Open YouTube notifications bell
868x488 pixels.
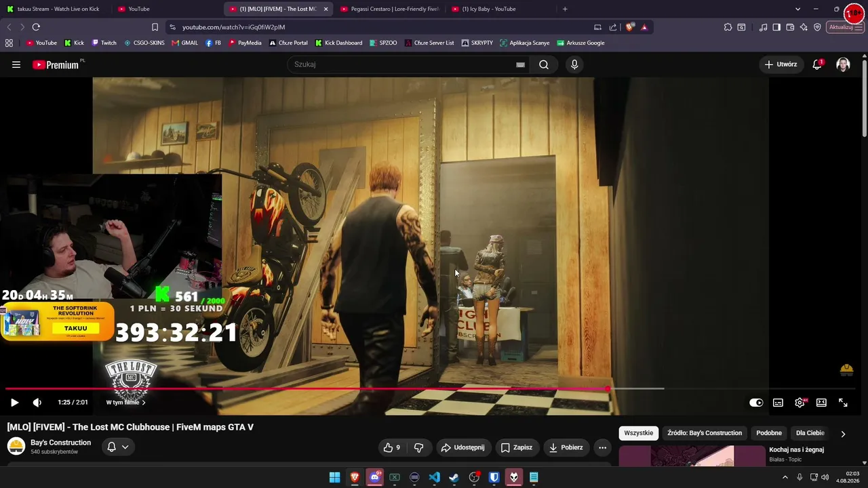coord(817,64)
